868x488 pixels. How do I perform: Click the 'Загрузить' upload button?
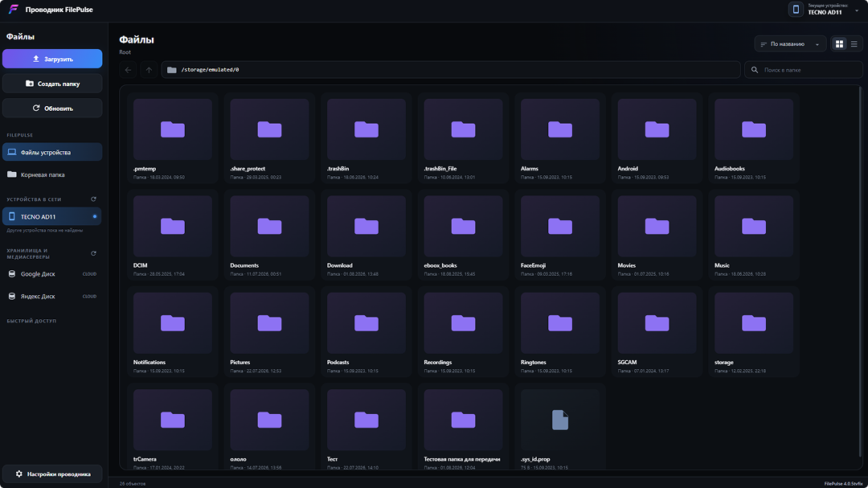(52, 59)
